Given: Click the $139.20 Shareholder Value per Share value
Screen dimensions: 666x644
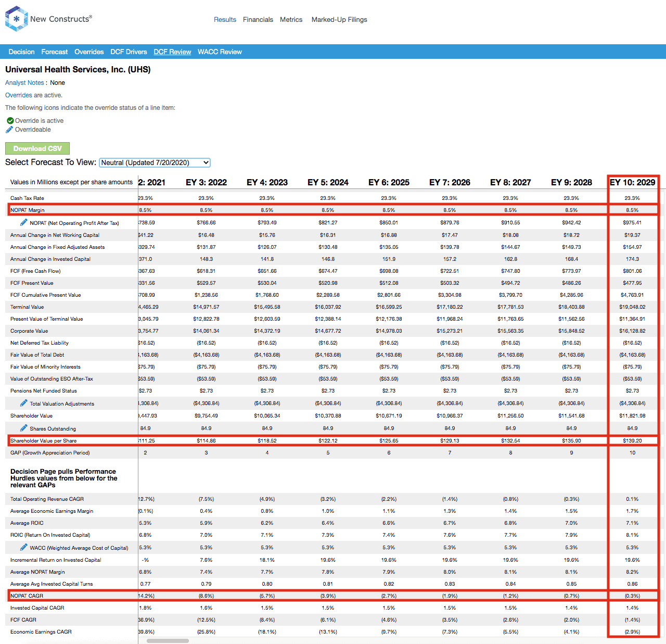Looking at the screenshot, I should click(x=632, y=440).
